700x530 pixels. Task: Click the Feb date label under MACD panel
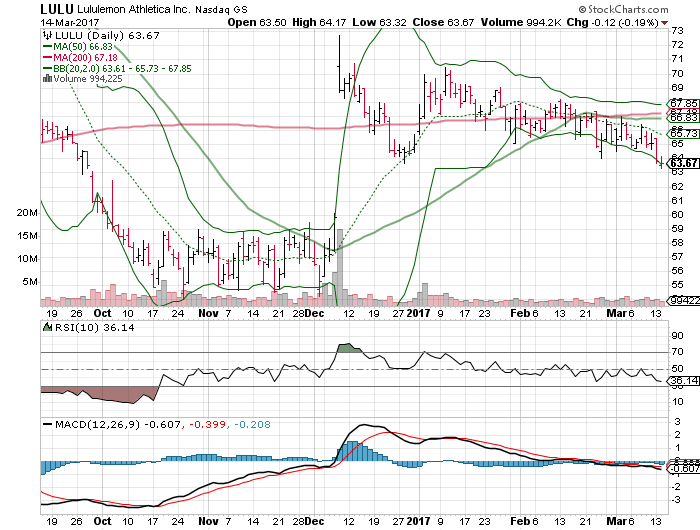pos(520,521)
